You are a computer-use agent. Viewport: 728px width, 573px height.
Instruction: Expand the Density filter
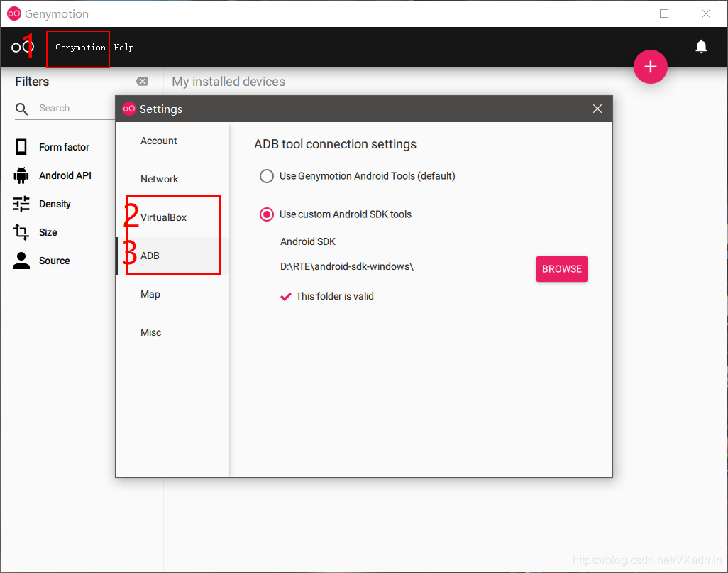click(x=55, y=204)
